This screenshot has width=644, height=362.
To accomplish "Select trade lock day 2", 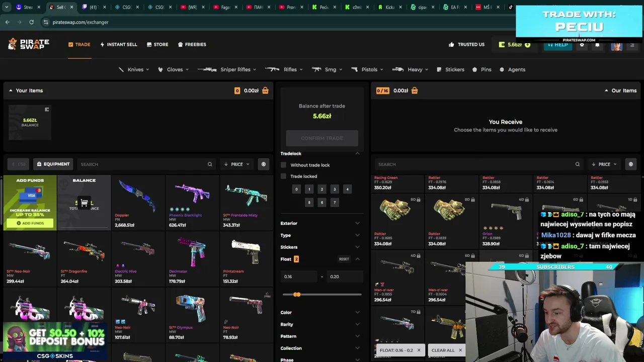I will click(x=322, y=189).
